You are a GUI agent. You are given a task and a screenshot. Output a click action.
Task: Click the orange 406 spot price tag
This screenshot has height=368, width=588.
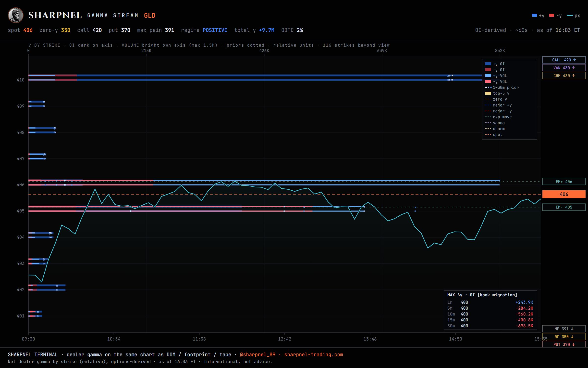click(x=564, y=194)
